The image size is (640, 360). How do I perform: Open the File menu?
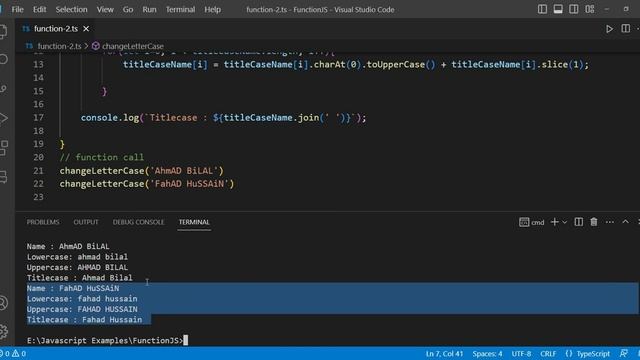17,9
